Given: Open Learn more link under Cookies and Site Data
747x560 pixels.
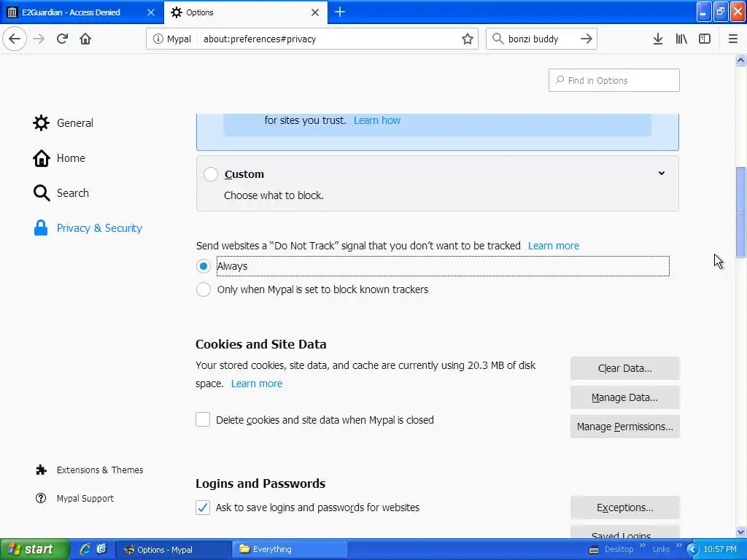Looking at the screenshot, I should pos(257,384).
